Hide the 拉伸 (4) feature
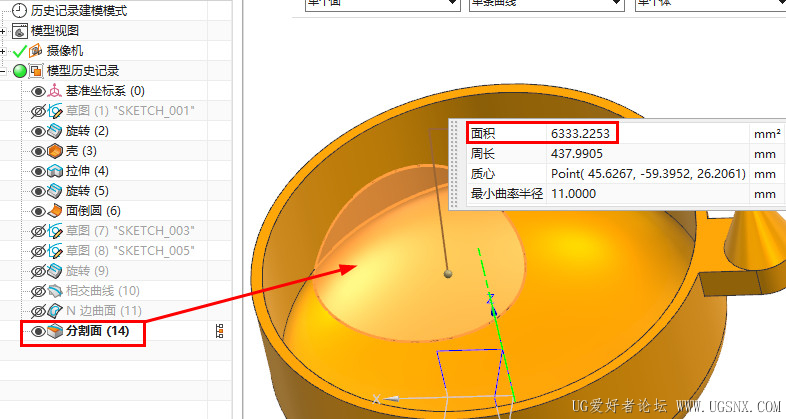Screen dimensions: 786x419 [x=38, y=171]
